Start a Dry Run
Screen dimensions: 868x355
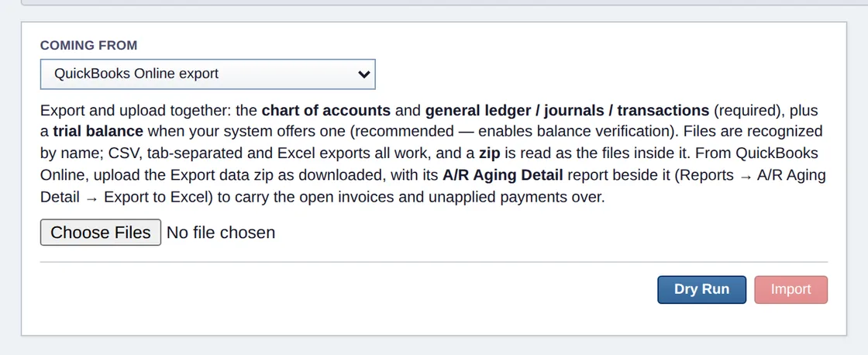coord(701,290)
